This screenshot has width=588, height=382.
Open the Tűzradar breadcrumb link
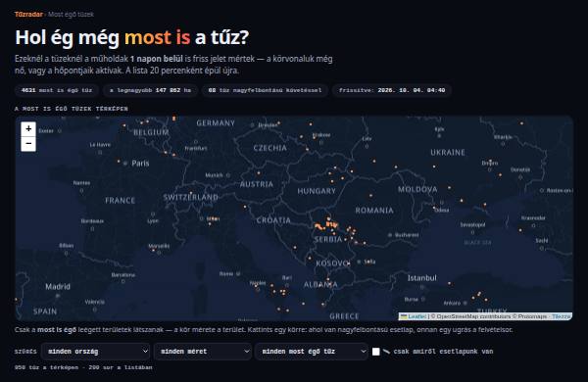(x=28, y=15)
